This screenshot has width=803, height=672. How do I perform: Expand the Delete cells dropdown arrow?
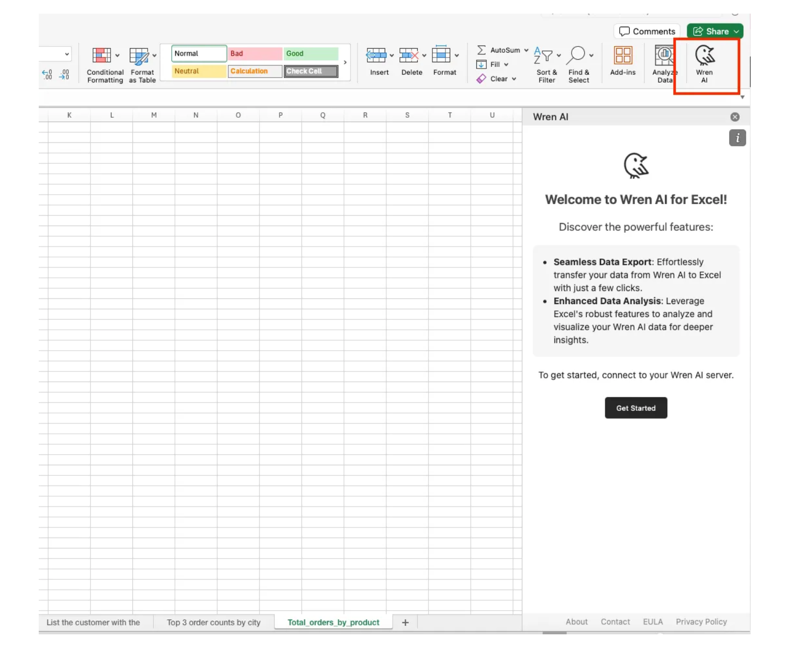(424, 55)
